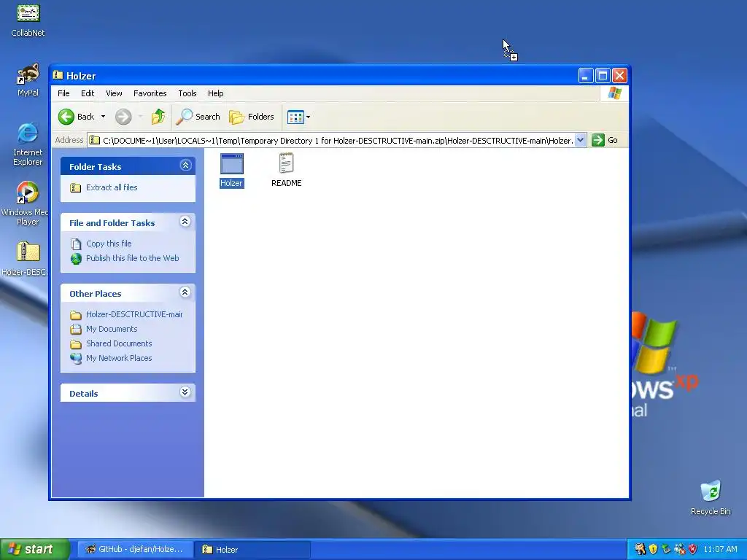This screenshot has width=747, height=560.
Task: Select CollabNet desktop icon
Action: 28,20
